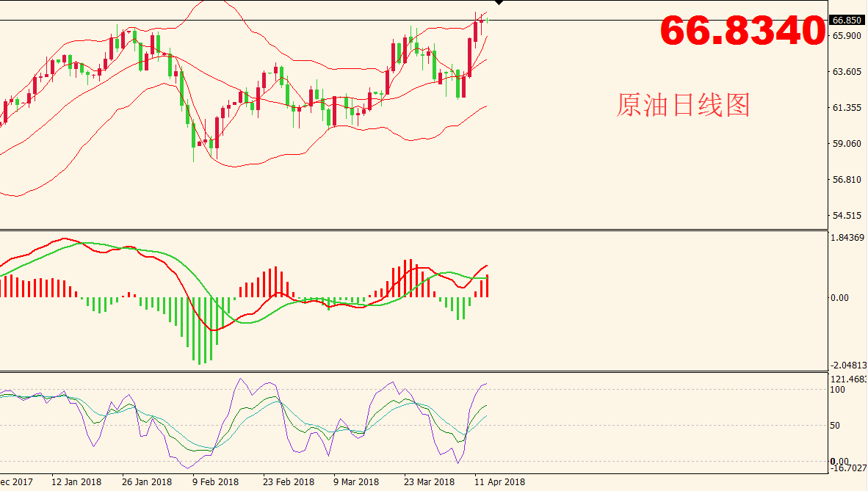Select the large red 66.8340 price text
Viewport: 868px width, 491px height.
pos(743,32)
